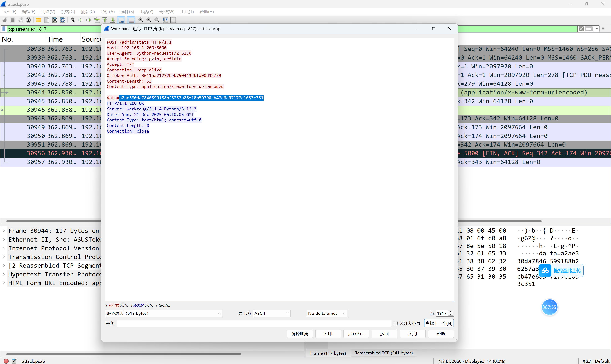Select packet 30956 in the packet list
The image size is (611, 364).
(51, 153)
